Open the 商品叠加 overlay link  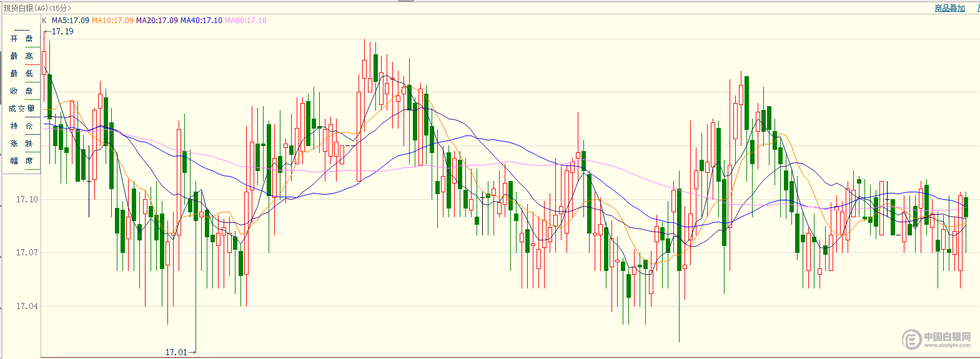[949, 8]
